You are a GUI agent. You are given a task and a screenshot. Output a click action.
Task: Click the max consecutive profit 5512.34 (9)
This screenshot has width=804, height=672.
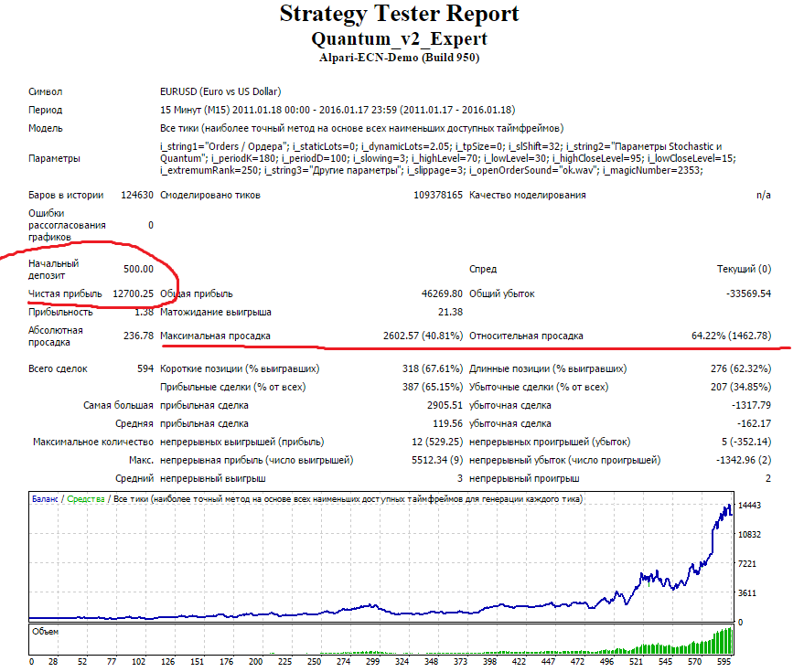[437, 460]
